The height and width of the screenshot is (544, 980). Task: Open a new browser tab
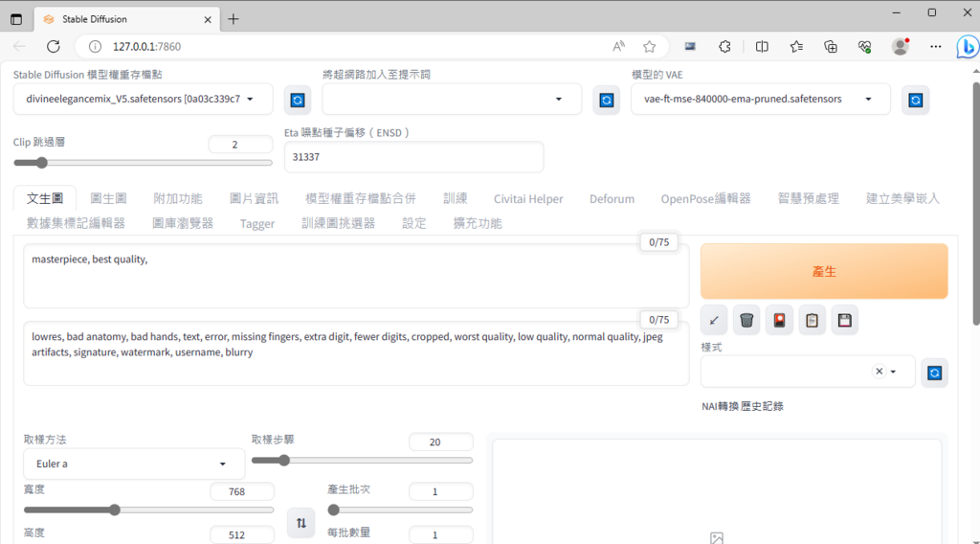tap(234, 19)
